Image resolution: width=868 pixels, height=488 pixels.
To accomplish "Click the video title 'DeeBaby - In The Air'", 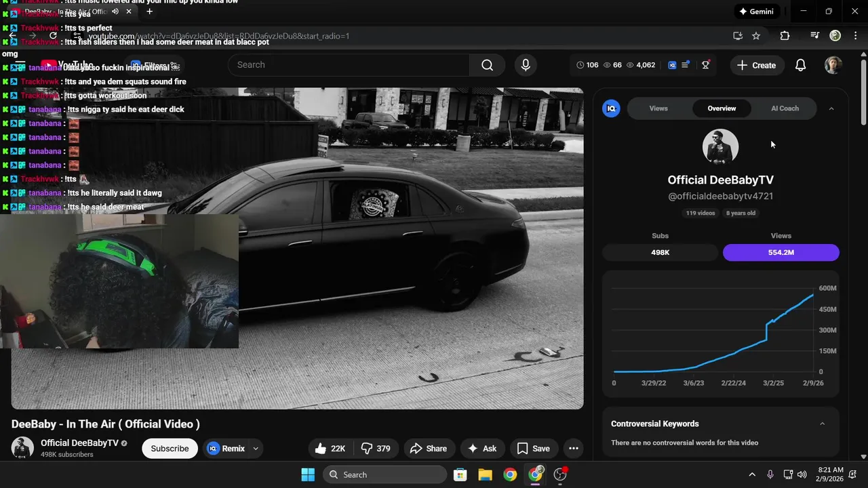I will pyautogui.click(x=105, y=424).
